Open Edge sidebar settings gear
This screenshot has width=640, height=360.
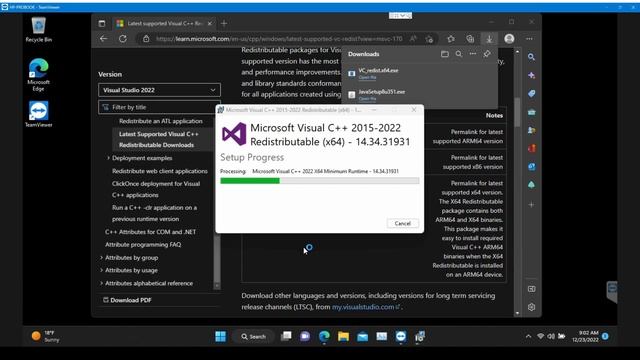click(x=531, y=307)
